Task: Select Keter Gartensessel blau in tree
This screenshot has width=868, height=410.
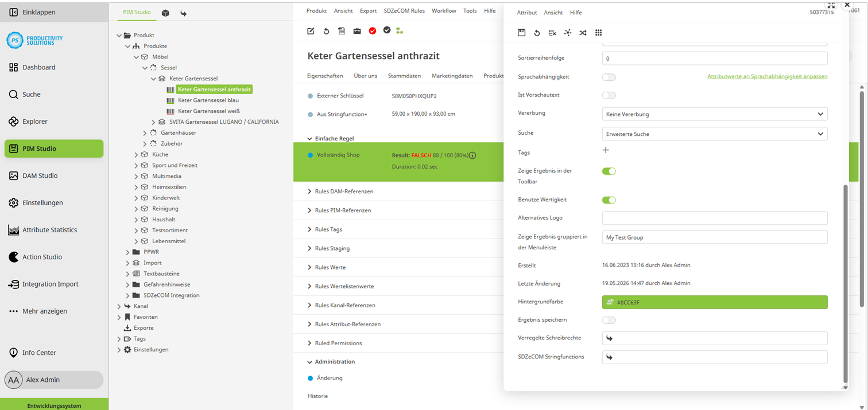Action: click(x=208, y=100)
